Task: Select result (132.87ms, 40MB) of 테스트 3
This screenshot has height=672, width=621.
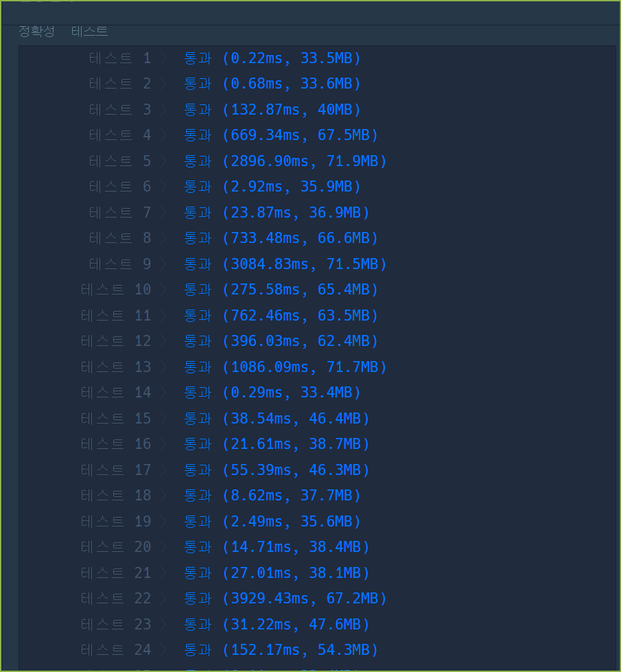Action: (292, 110)
